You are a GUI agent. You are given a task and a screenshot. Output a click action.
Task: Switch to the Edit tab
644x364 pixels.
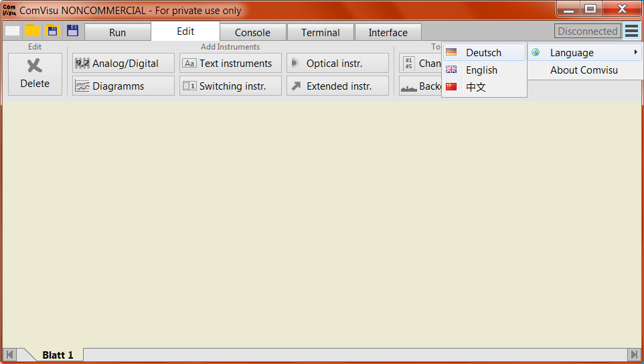185,31
